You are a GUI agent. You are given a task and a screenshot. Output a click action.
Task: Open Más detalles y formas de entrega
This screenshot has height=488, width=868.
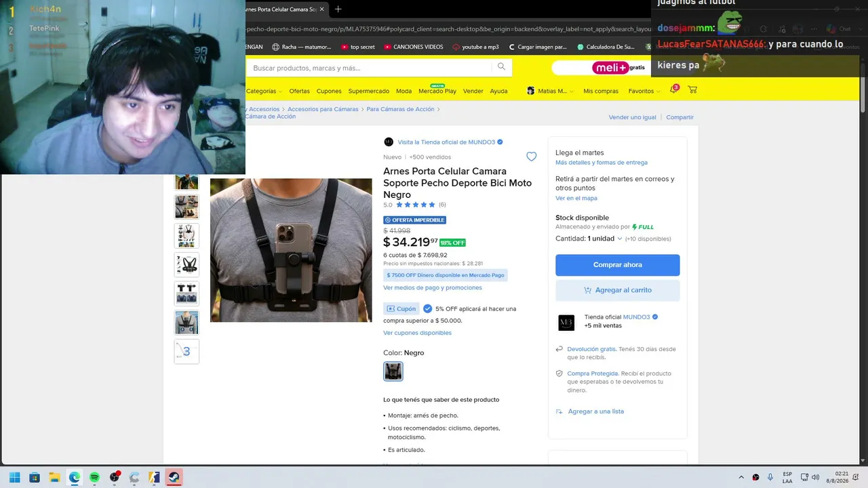click(x=601, y=163)
